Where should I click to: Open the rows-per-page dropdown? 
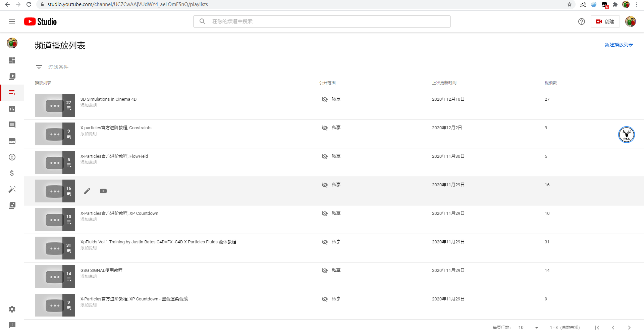pyautogui.click(x=528, y=328)
